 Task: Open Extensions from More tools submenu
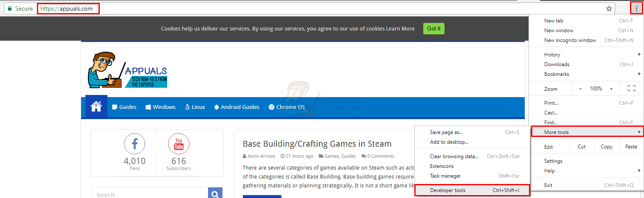[472, 166]
